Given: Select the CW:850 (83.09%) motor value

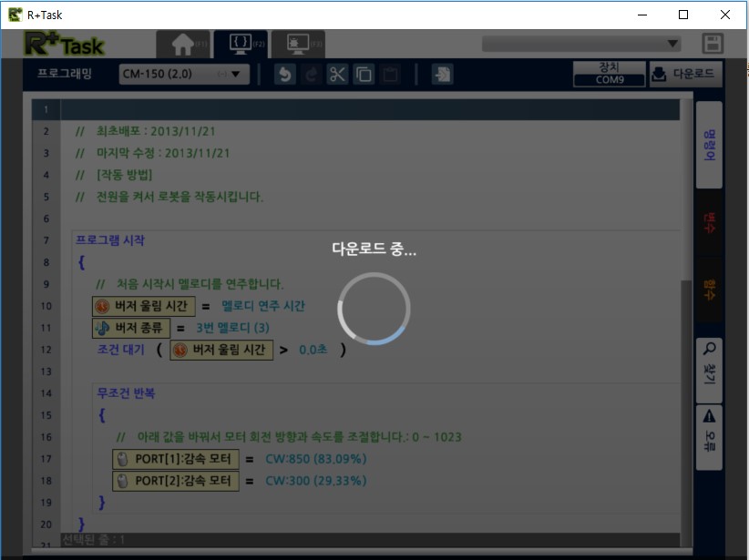Looking at the screenshot, I should pyautogui.click(x=315, y=459).
